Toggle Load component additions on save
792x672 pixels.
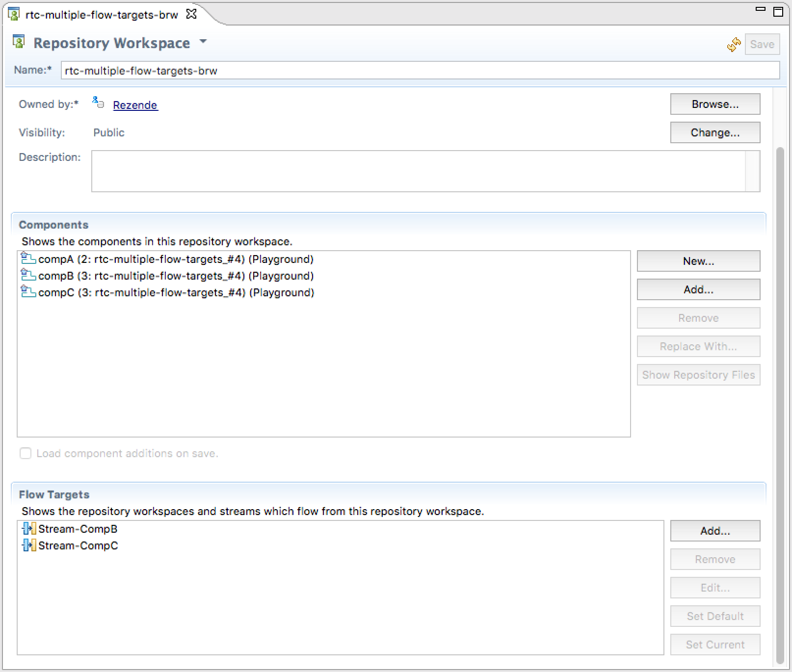click(x=26, y=453)
